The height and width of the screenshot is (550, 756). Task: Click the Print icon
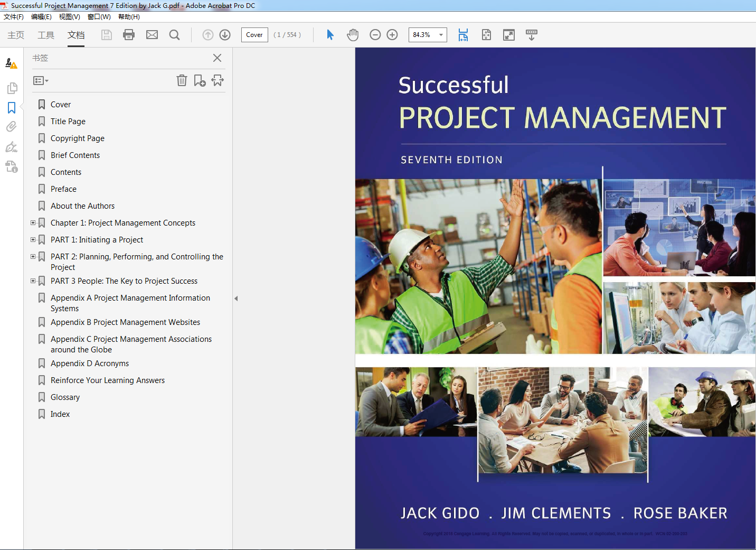click(128, 34)
